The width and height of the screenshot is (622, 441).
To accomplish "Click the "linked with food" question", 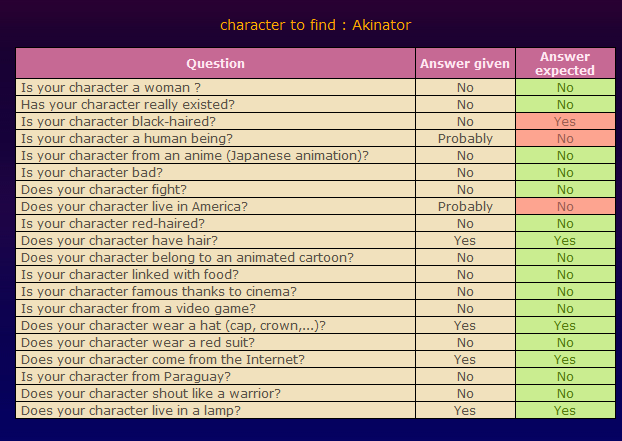I will [132, 274].
